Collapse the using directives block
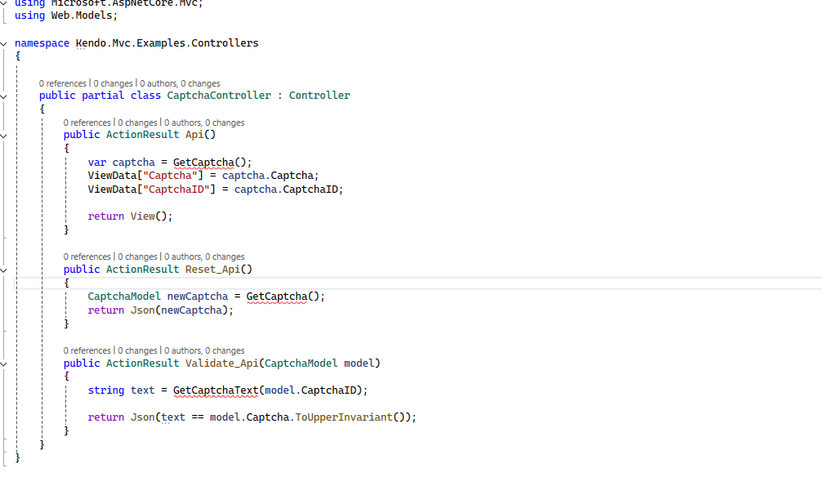The width and height of the screenshot is (822, 504). coord(4,2)
